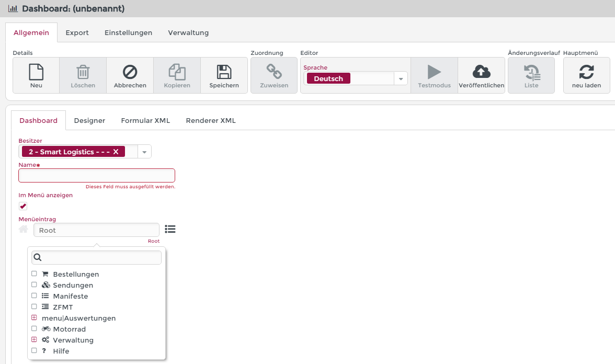Click the Speichern floppy disk icon
The image size is (615, 364).
(224, 72)
